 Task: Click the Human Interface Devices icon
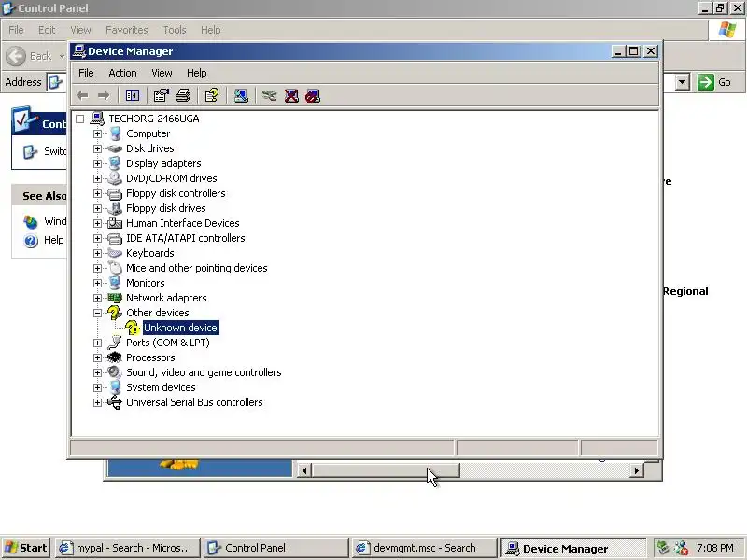(x=114, y=223)
